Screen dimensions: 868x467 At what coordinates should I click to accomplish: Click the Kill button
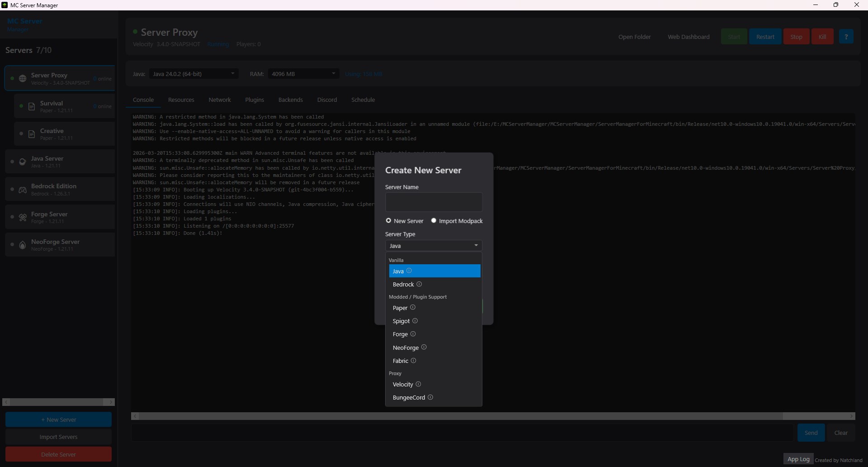tap(822, 37)
